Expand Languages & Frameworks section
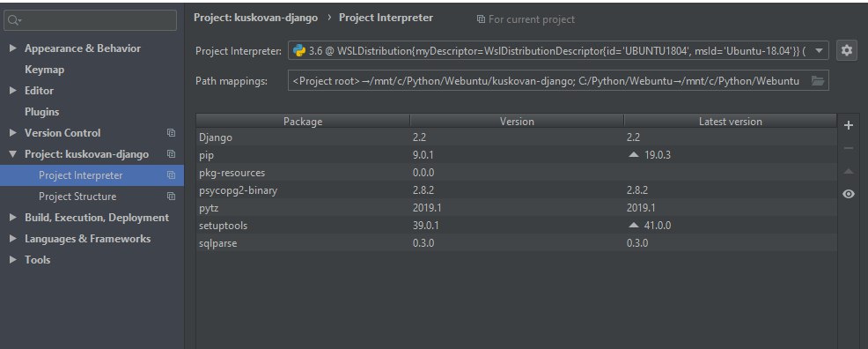The image size is (868, 349). [12, 239]
